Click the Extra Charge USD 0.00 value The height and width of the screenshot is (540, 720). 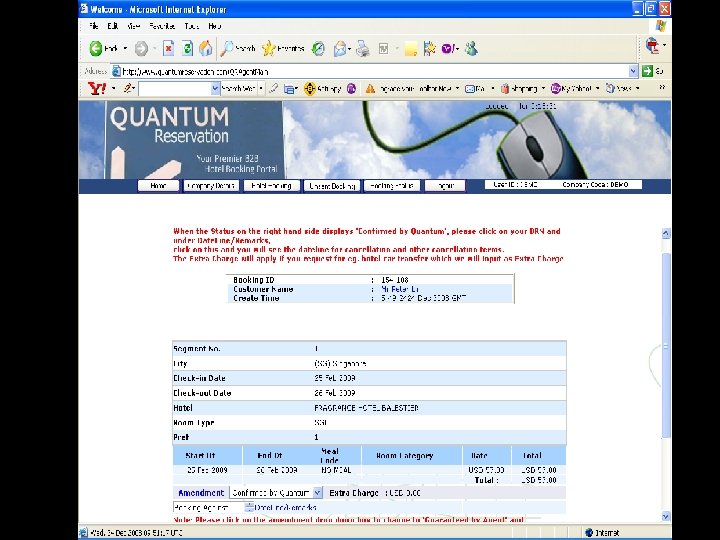pos(403,493)
